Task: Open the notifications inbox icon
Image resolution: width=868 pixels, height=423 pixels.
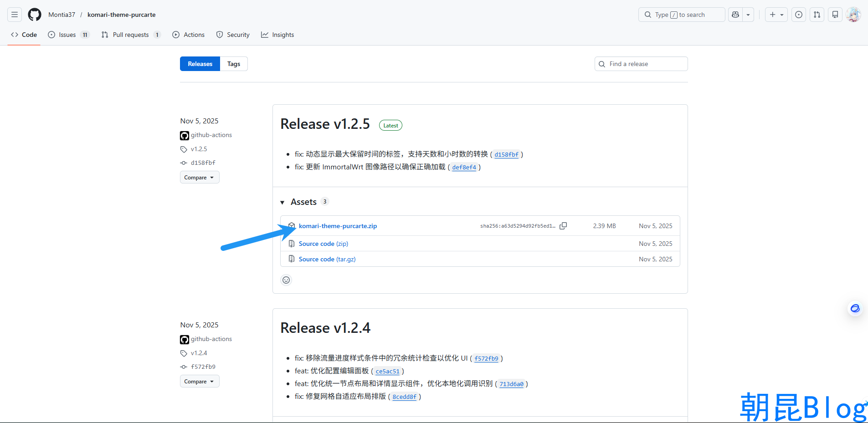Action: click(x=835, y=15)
